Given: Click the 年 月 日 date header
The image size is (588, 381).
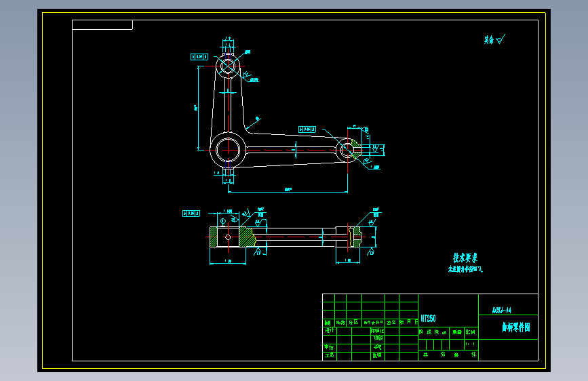Looking at the screenshot, I should 408,322.
